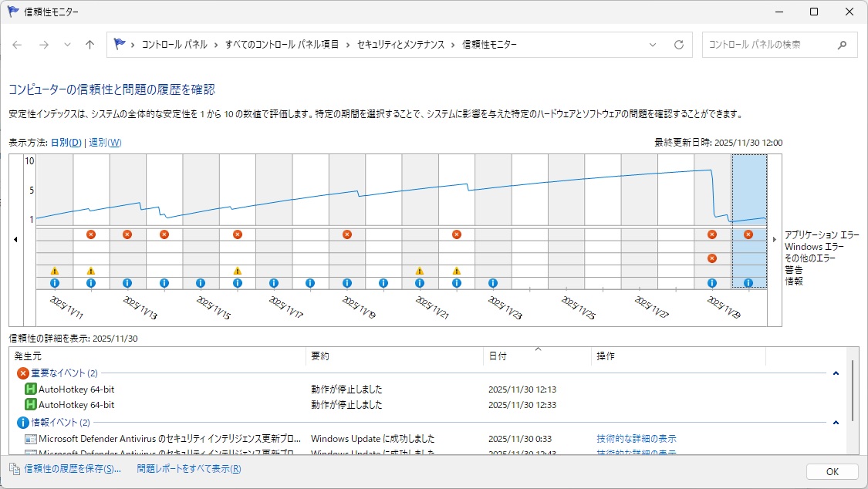Viewport: 868px width, 489px height.
Task: Select the warning icon for 2025/11/11
Action: pyautogui.click(x=55, y=271)
